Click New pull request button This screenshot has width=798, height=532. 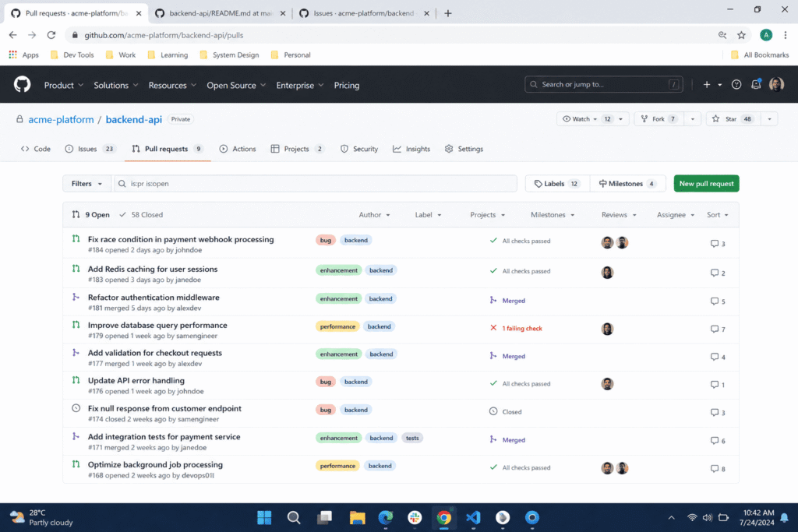[x=706, y=184]
